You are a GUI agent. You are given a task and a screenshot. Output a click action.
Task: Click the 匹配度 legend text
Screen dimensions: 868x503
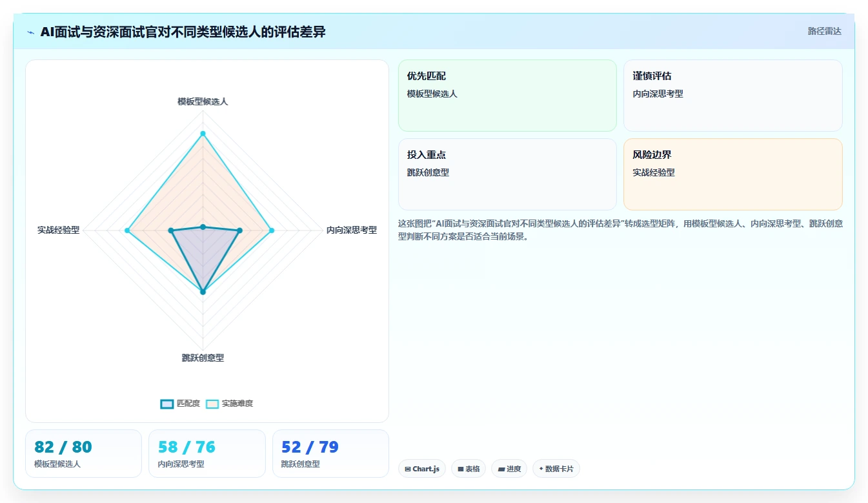pyautogui.click(x=188, y=404)
